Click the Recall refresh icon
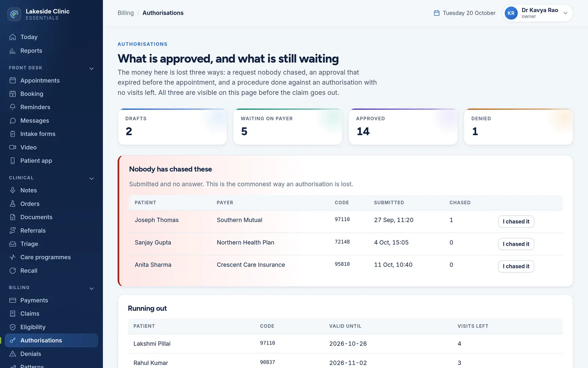The image size is (588, 368). tap(13, 271)
